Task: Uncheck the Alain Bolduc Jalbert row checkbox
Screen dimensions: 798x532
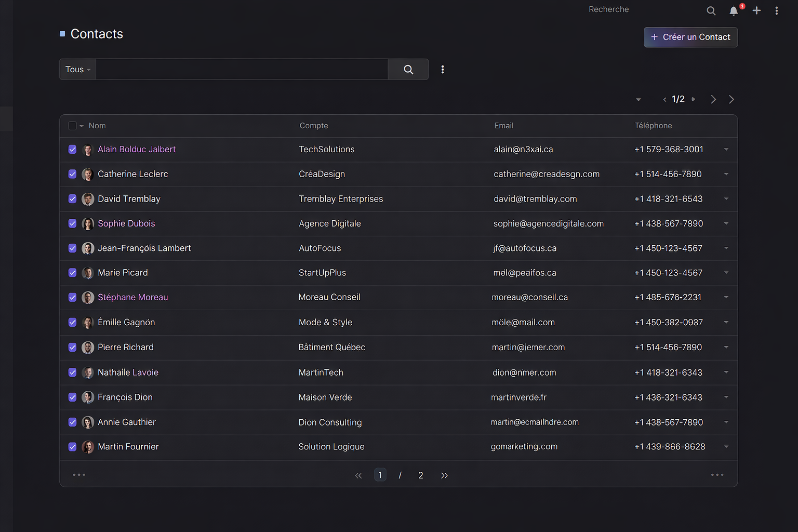Action: [x=73, y=150]
